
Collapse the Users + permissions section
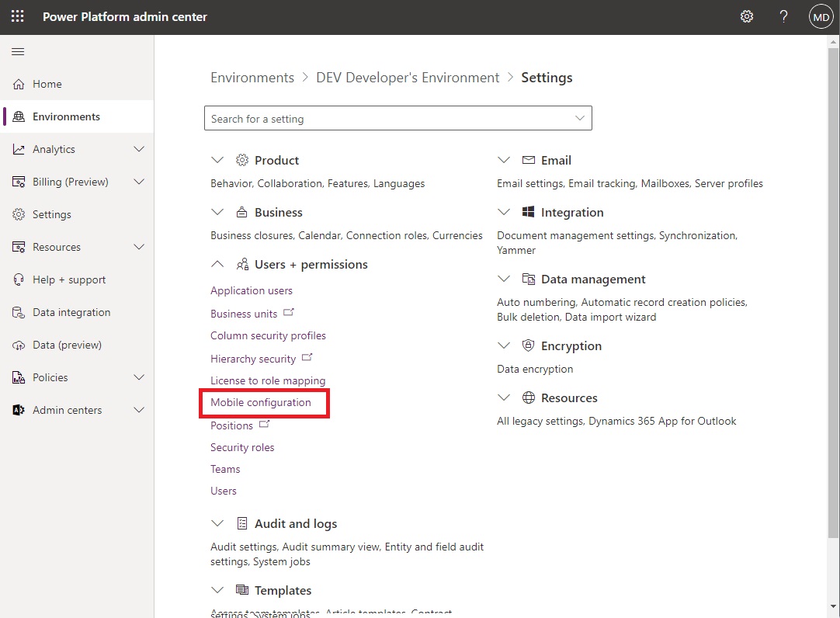point(218,264)
